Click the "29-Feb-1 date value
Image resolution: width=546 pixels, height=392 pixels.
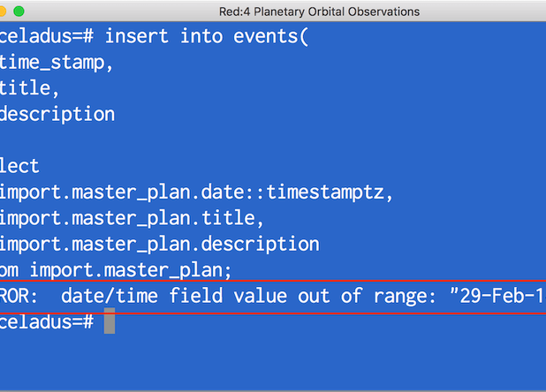[498, 296]
